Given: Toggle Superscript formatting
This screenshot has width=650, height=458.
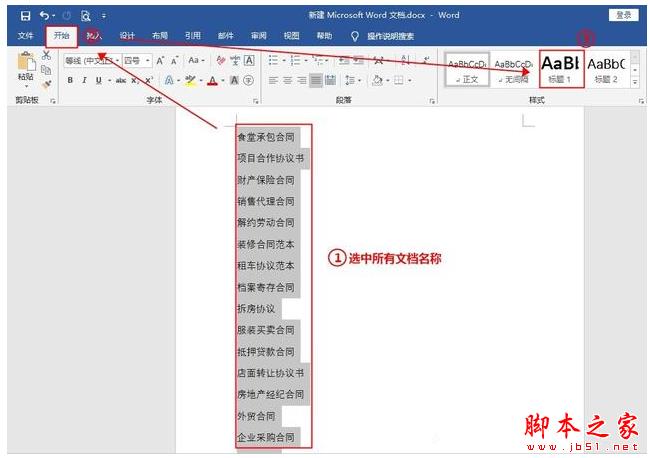Looking at the screenshot, I should click(x=149, y=80).
